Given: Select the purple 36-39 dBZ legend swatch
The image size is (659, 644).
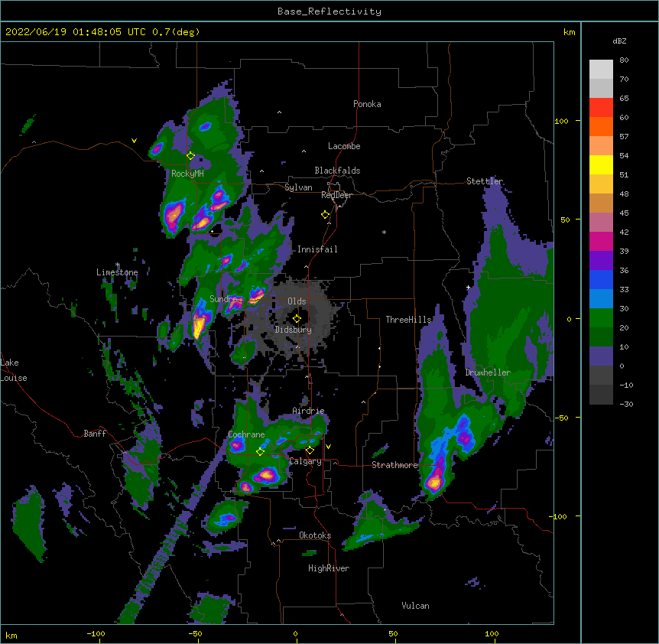Looking at the screenshot, I should (x=601, y=261).
